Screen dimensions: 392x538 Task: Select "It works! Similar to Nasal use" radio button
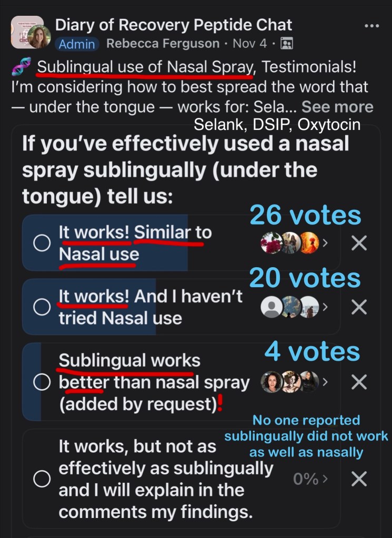(42, 243)
